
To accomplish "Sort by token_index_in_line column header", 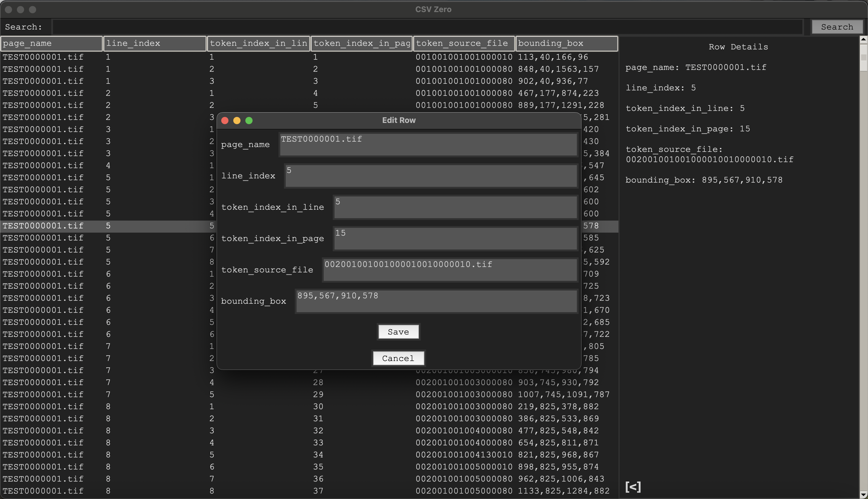I will click(258, 43).
